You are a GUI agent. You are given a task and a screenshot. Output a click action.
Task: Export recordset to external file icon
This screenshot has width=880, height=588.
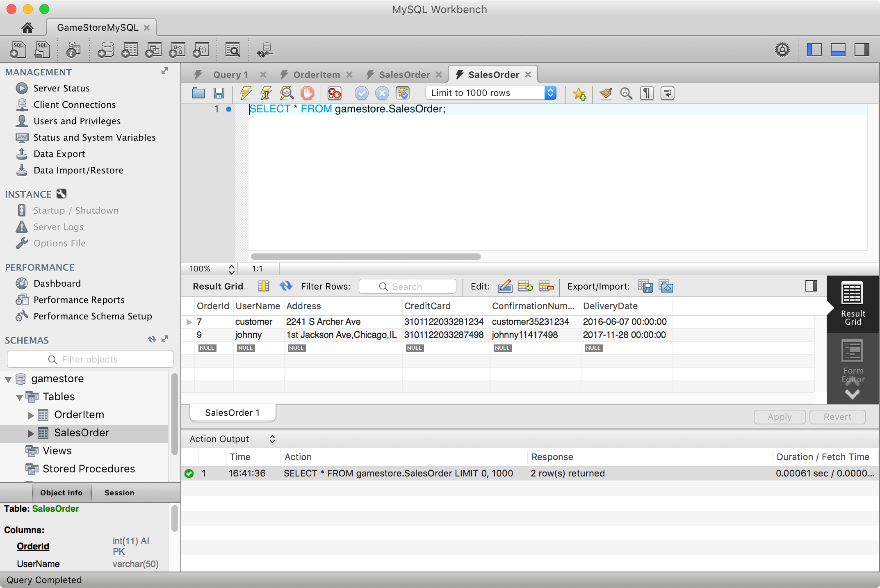(645, 286)
